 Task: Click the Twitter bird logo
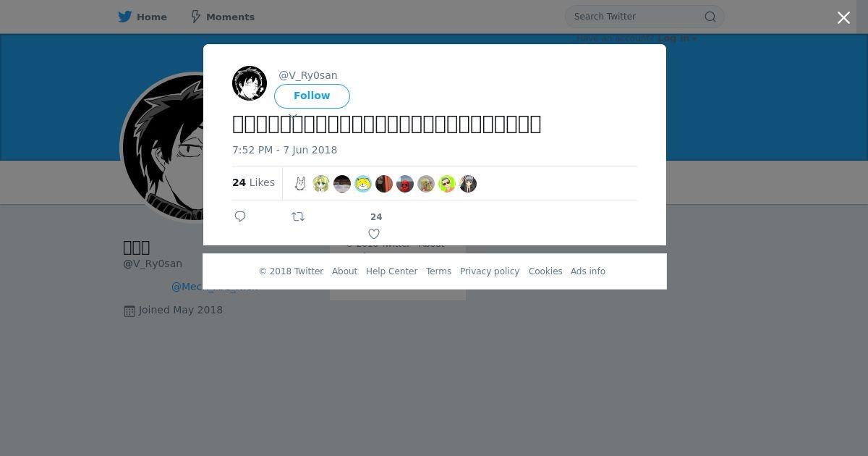pos(125,17)
